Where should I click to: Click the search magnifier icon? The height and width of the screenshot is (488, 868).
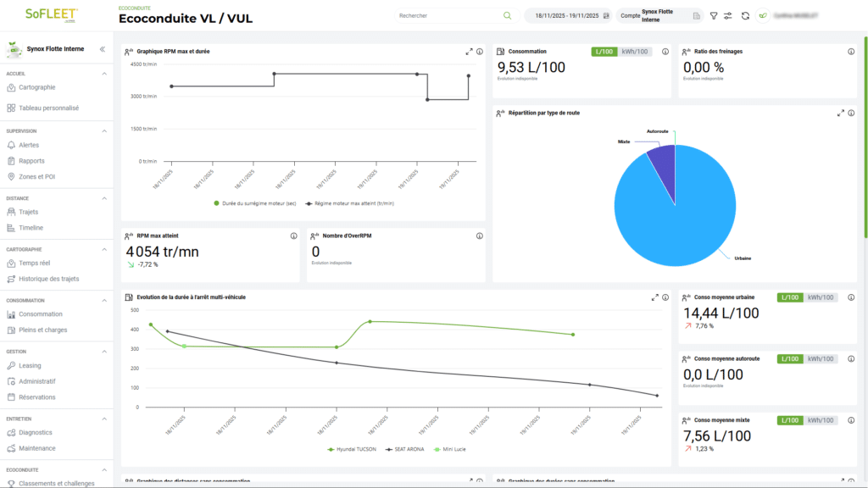(507, 15)
